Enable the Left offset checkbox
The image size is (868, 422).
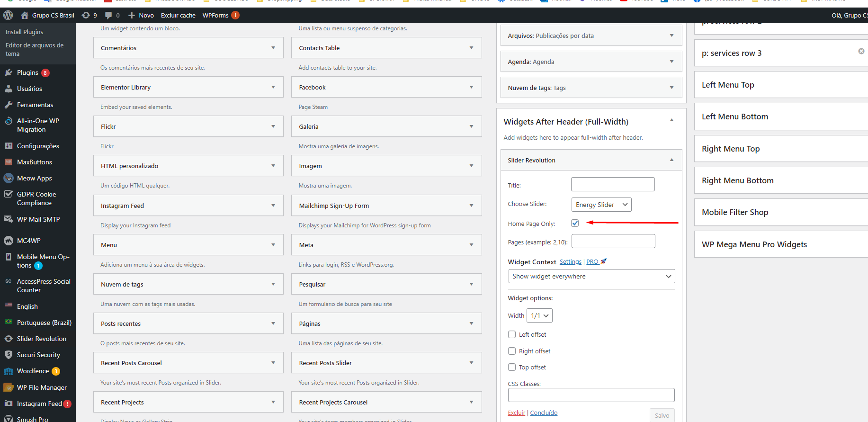[512, 334]
